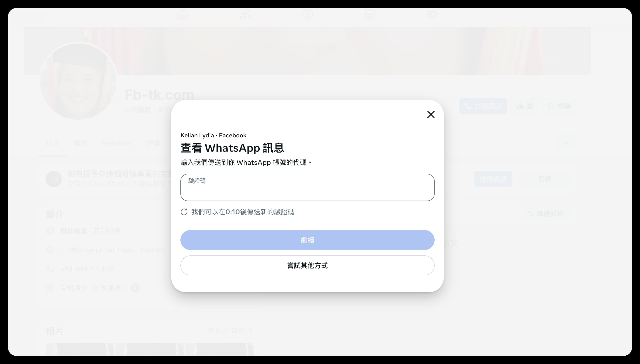The height and width of the screenshot is (364, 640).
Task: Click the resend code refresh icon
Action: click(184, 212)
